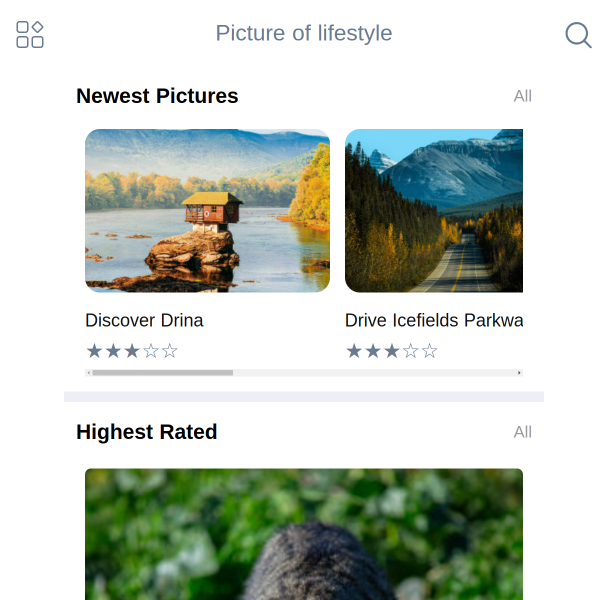
Task: Open the categories grid menu icon
Action: [x=30, y=34]
